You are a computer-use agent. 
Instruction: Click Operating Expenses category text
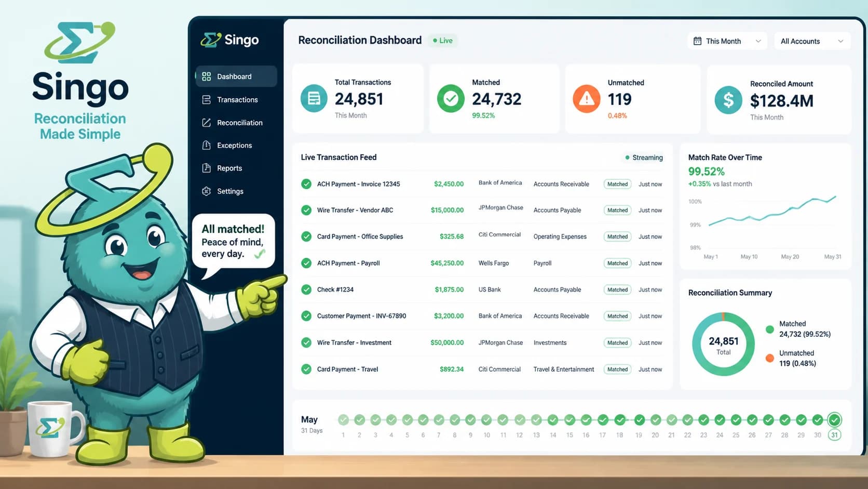(560, 236)
